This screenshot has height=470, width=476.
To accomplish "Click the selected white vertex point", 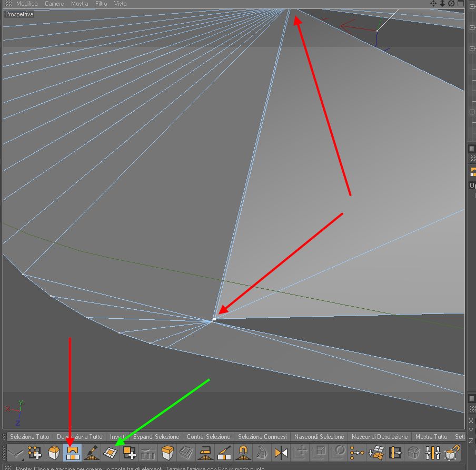I will point(214,319).
